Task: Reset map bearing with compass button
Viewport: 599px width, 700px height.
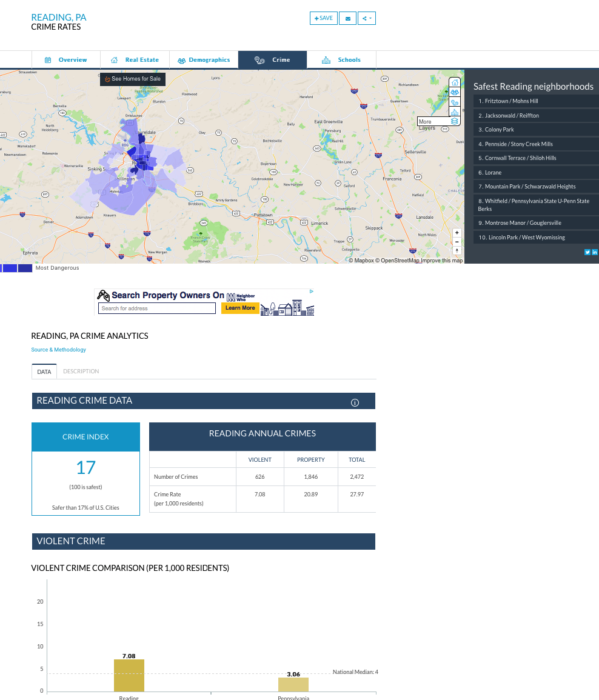Action: [457, 250]
